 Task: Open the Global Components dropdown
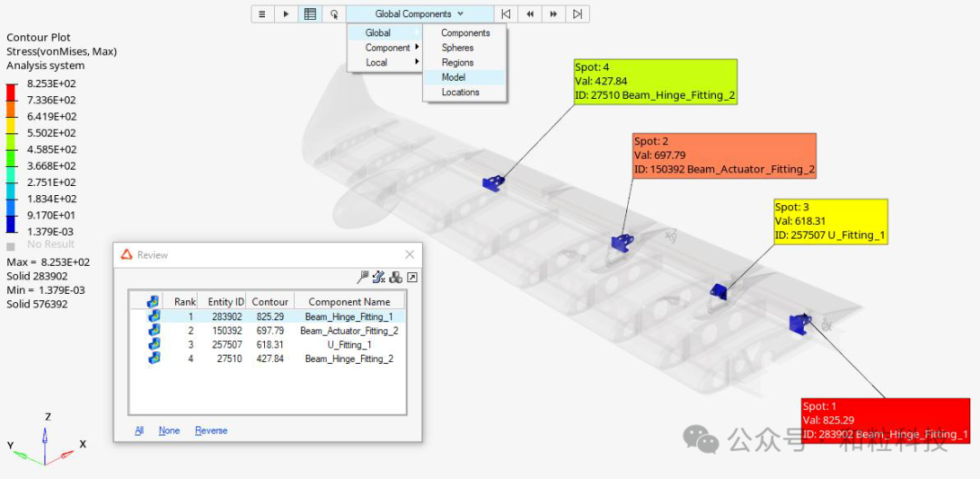[419, 15]
